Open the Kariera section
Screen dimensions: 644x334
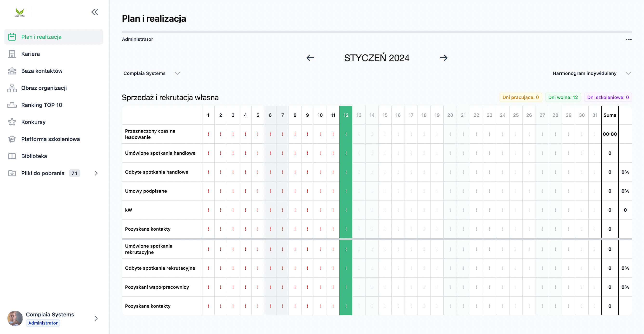[53, 54]
